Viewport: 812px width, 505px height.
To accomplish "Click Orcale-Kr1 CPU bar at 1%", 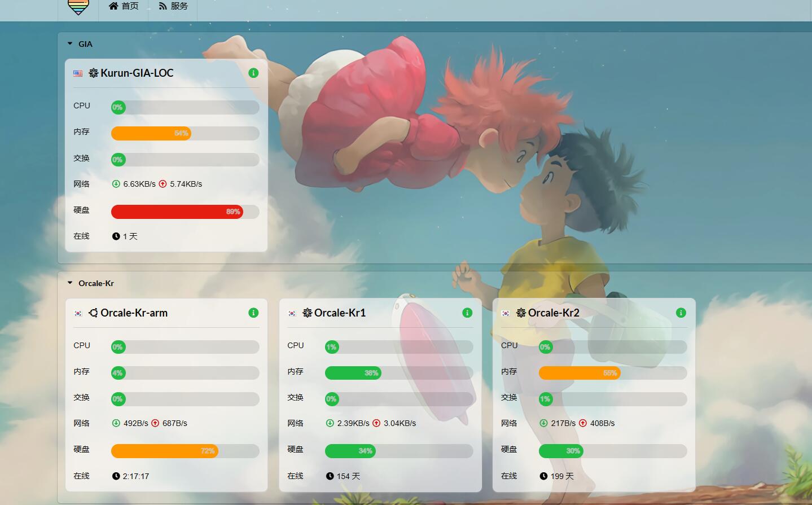I will coord(399,347).
